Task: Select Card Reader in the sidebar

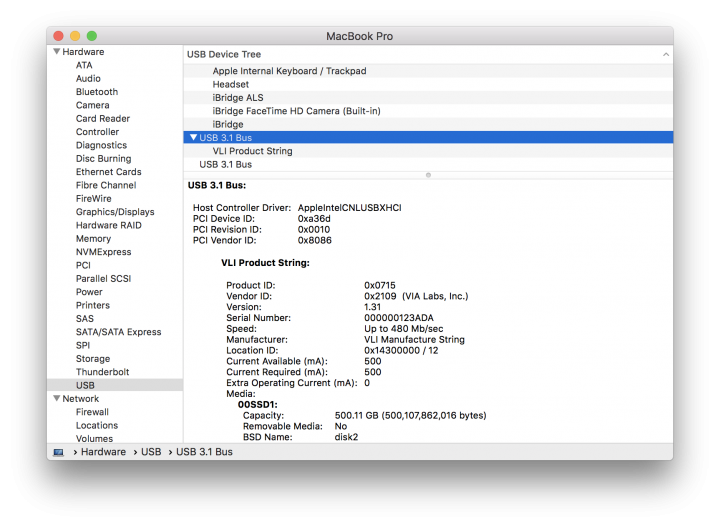Action: click(103, 118)
